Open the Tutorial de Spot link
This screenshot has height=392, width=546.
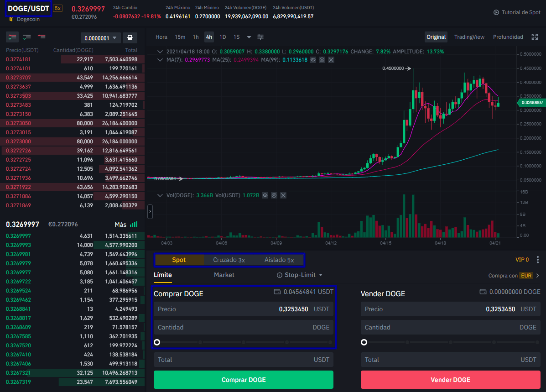click(517, 12)
